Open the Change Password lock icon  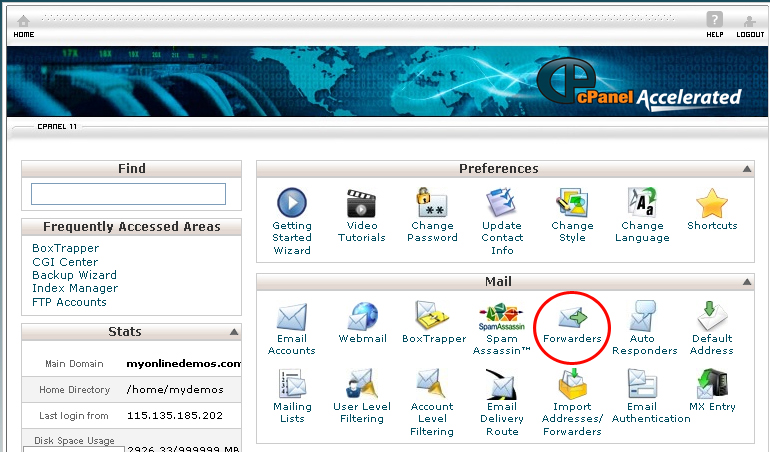pos(432,202)
